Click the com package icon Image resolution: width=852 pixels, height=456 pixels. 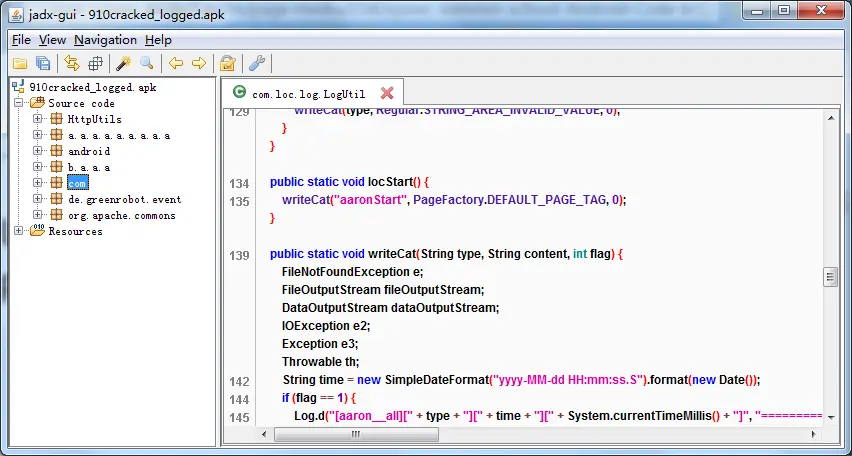click(57, 183)
